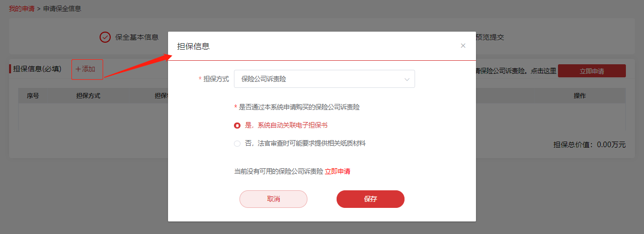Open the 保险公司诉责险 combo box
This screenshot has height=234, width=644.
[x=325, y=79]
